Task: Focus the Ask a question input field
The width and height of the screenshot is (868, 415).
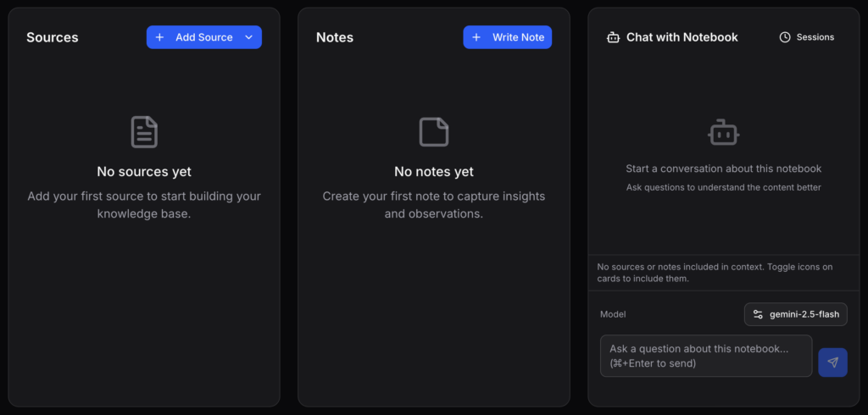Action: coord(705,356)
